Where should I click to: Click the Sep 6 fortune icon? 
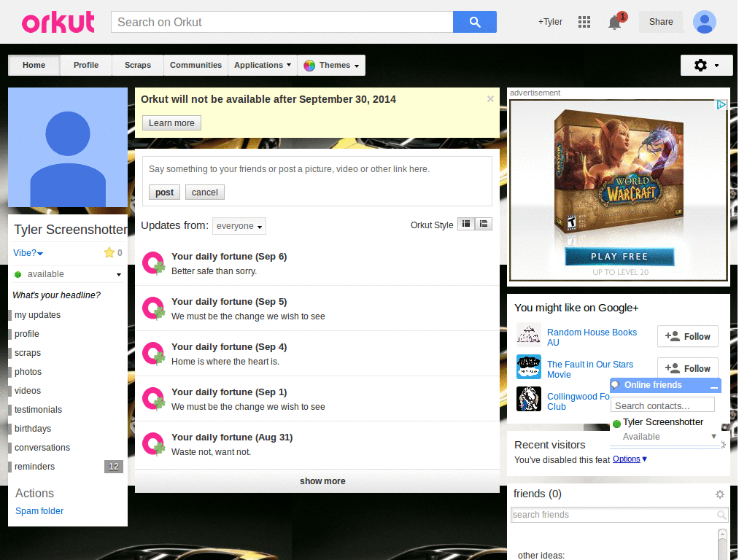tap(153, 263)
